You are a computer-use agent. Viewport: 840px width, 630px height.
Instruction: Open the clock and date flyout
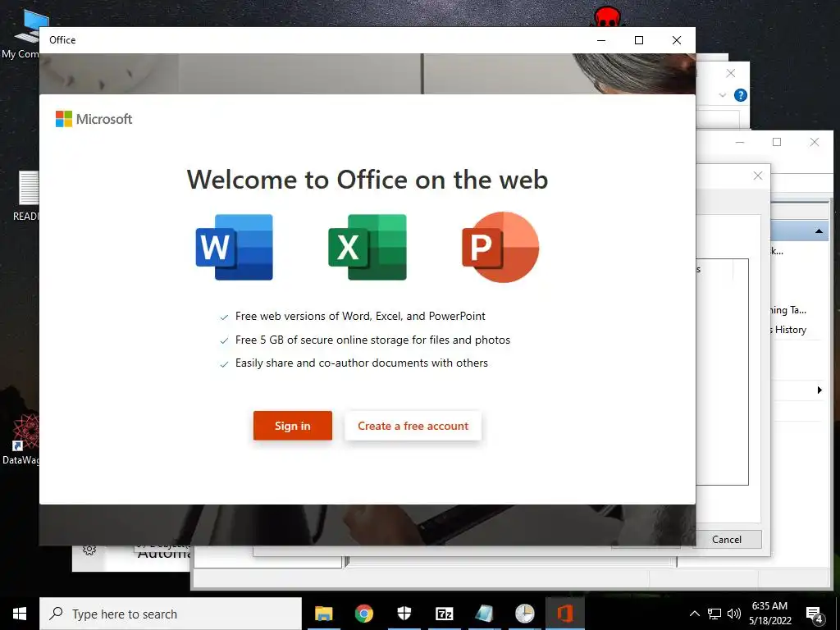769,614
